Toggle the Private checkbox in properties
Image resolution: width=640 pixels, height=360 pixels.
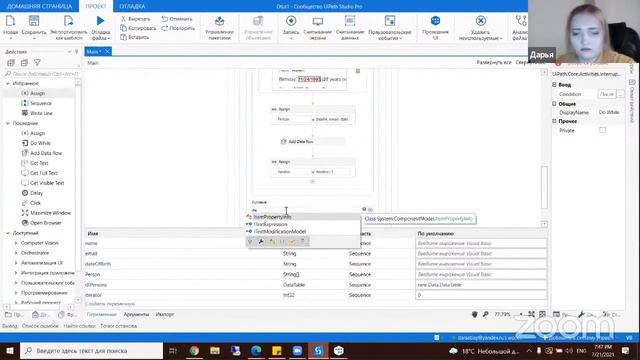click(602, 130)
